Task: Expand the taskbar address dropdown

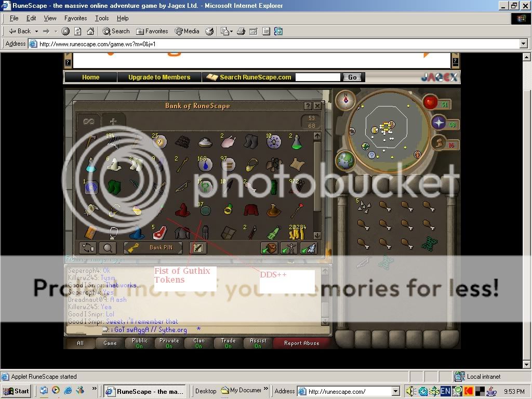Action: (395, 392)
